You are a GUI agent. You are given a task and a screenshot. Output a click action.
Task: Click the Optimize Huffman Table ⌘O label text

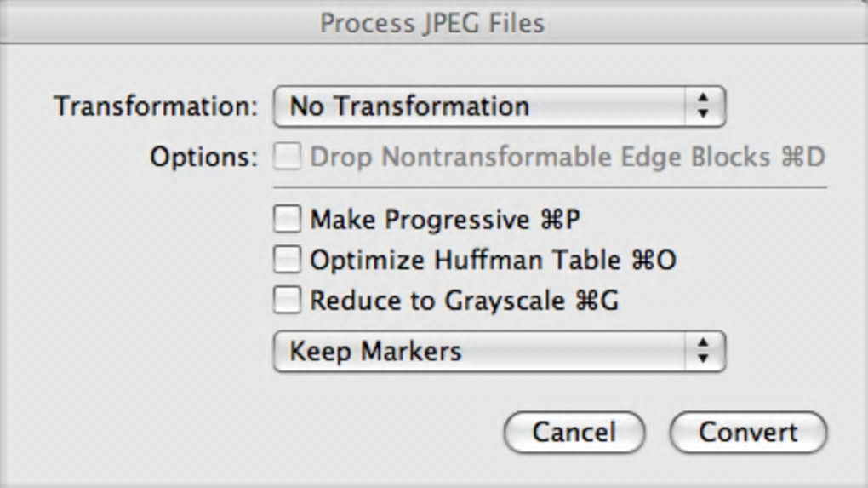[x=492, y=260]
